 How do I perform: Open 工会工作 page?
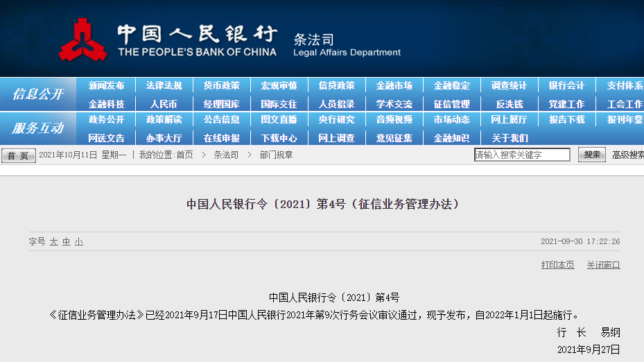point(625,104)
